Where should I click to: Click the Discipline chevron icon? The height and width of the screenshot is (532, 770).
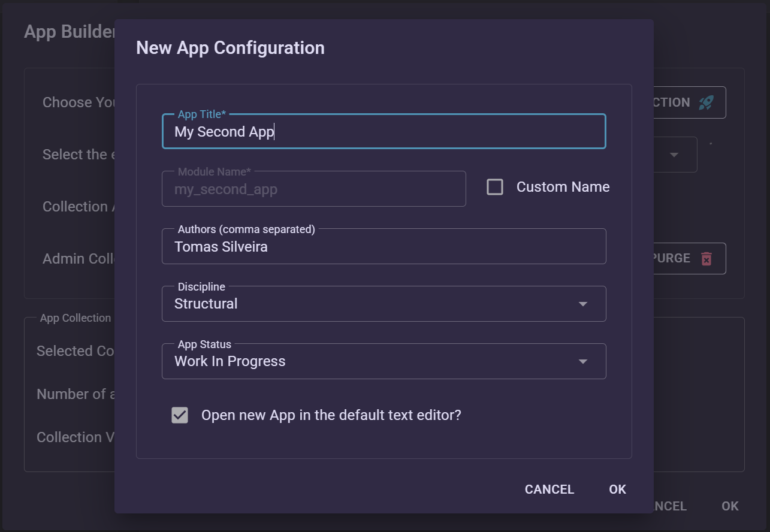pos(582,304)
